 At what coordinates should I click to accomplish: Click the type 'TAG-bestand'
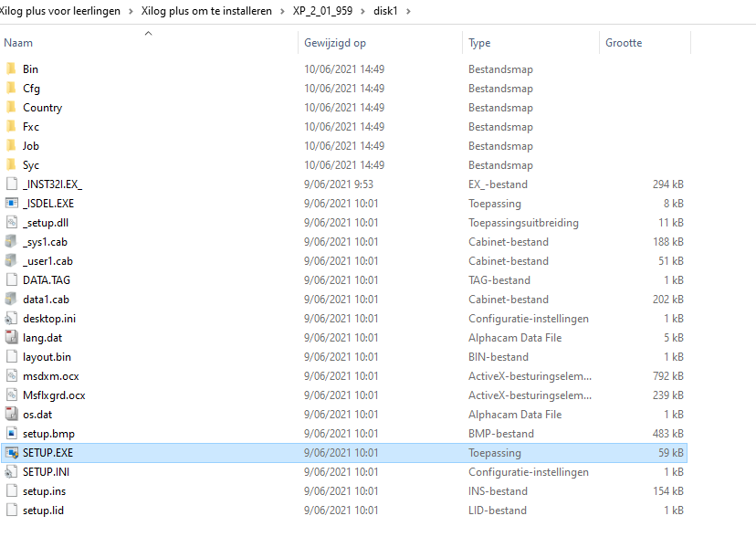(x=499, y=280)
